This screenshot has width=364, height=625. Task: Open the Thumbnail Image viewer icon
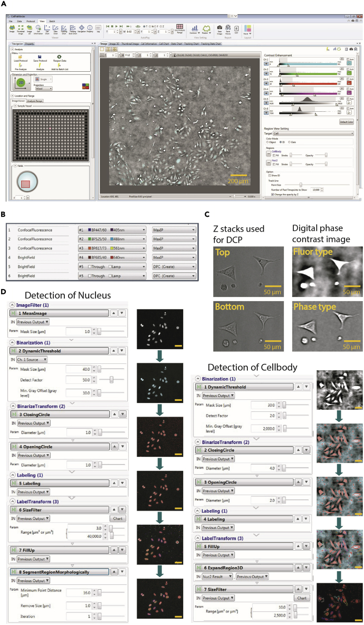click(21, 26)
